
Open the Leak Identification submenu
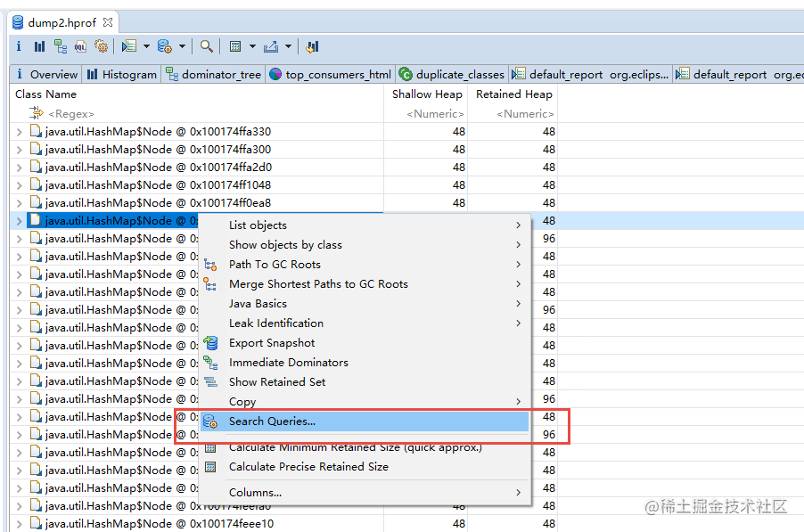tap(365, 323)
